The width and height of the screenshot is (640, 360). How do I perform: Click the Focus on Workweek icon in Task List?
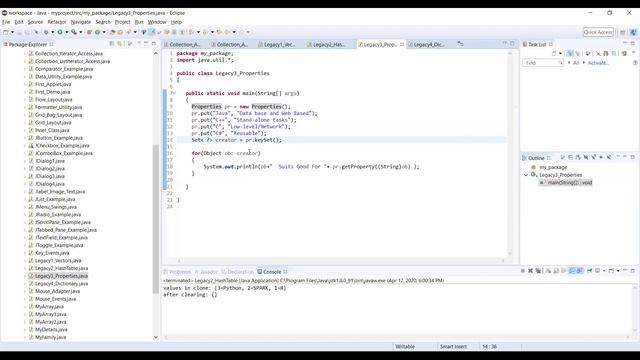[587, 53]
